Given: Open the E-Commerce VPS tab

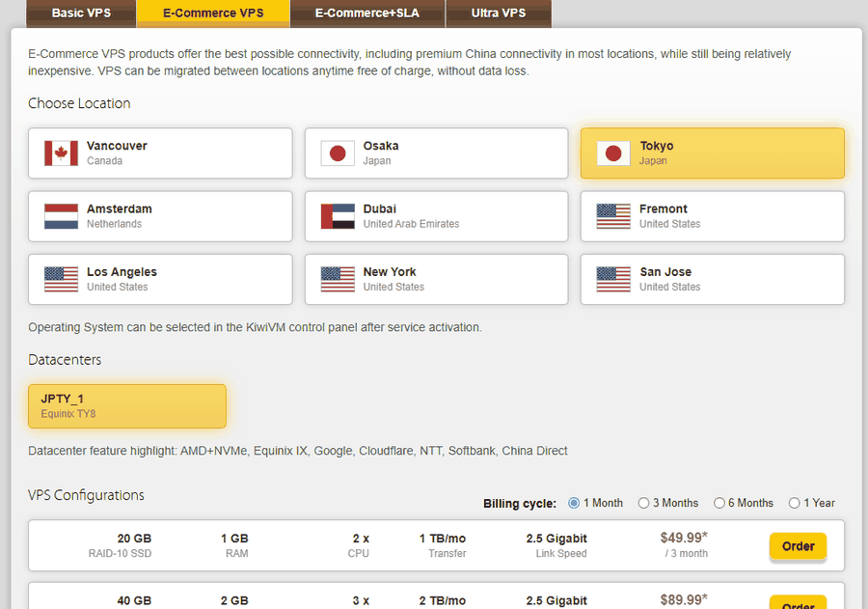Looking at the screenshot, I should [x=213, y=14].
